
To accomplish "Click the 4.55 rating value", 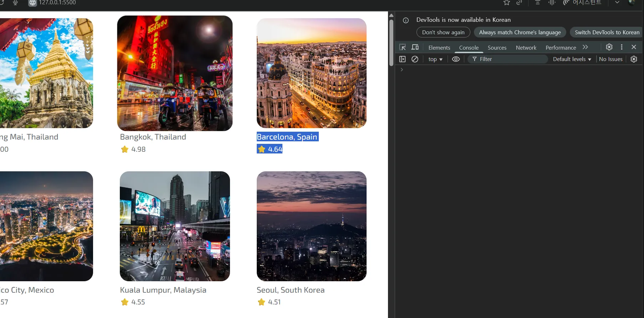I will [138, 302].
